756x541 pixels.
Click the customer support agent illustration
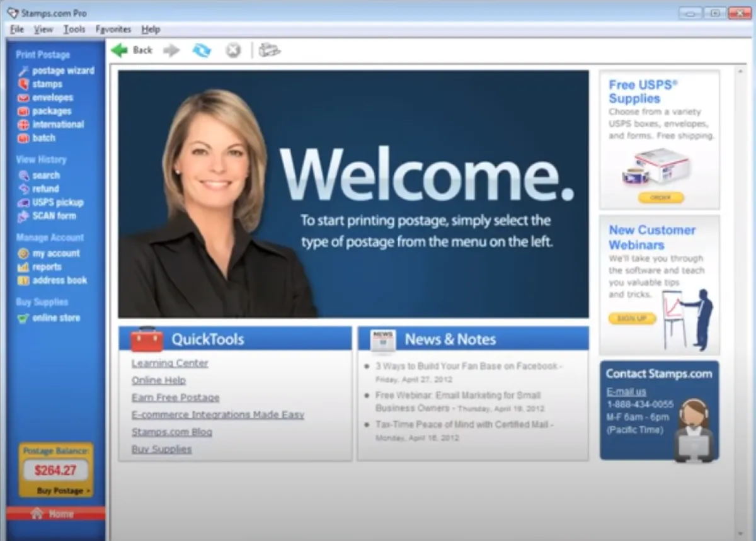[694, 431]
